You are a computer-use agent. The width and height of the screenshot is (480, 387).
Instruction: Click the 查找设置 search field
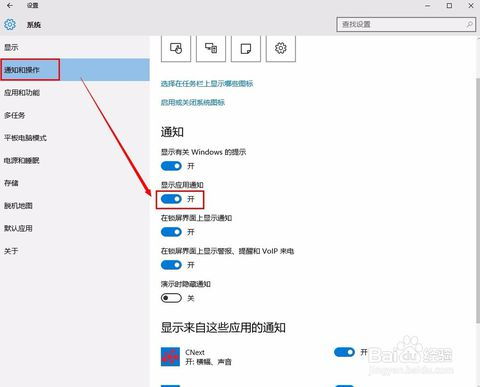pos(406,25)
